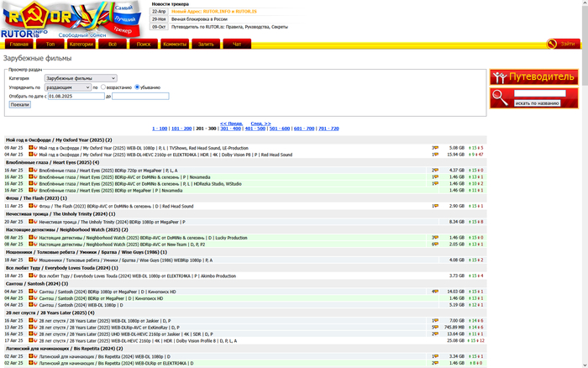The height and width of the screenshot is (368, 588).
Task: Open the Комменты menu tab
Action: click(175, 45)
